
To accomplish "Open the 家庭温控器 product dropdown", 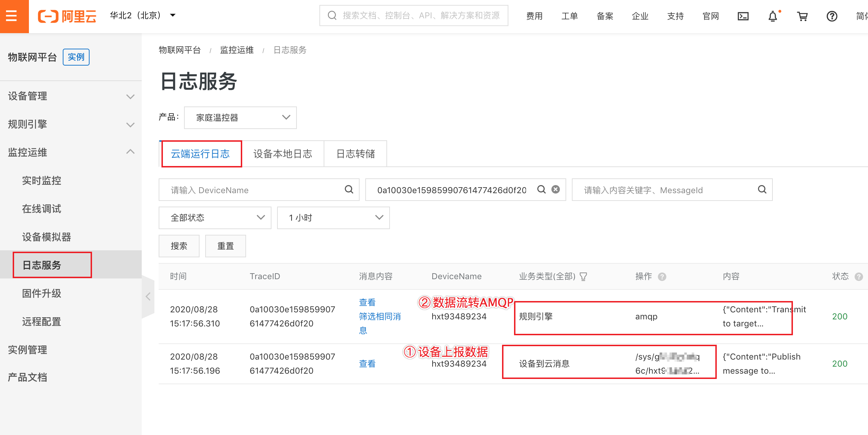I will pyautogui.click(x=240, y=118).
